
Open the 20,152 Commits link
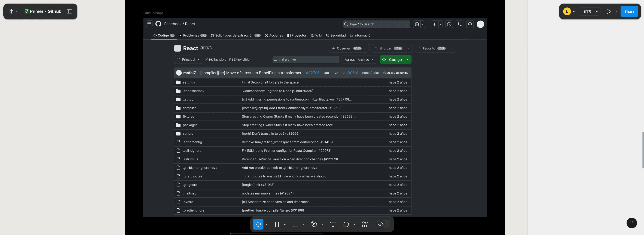click(395, 73)
